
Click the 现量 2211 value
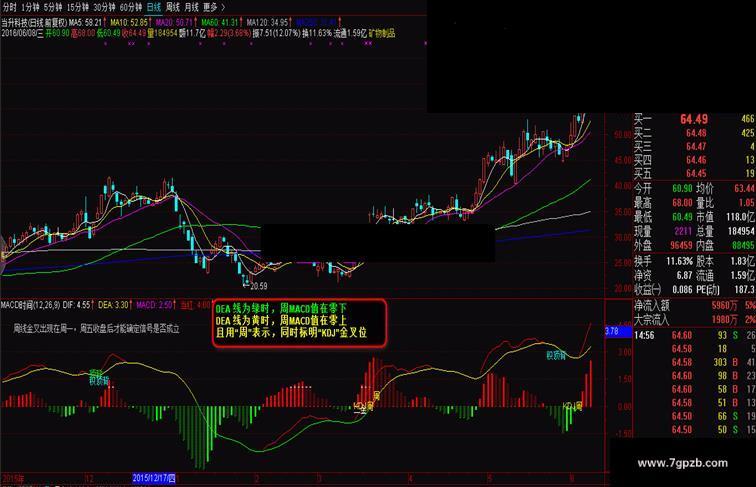(x=663, y=231)
